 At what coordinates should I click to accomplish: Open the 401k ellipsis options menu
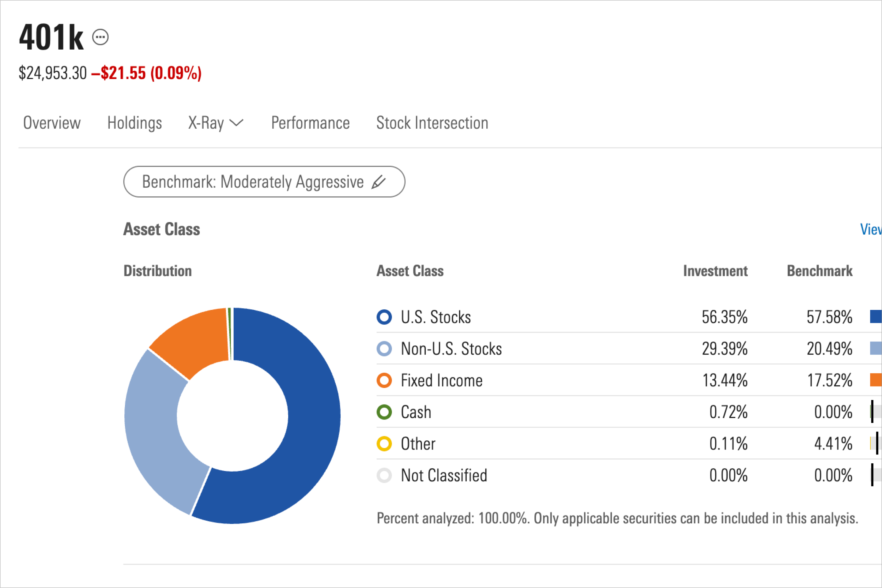(x=100, y=36)
